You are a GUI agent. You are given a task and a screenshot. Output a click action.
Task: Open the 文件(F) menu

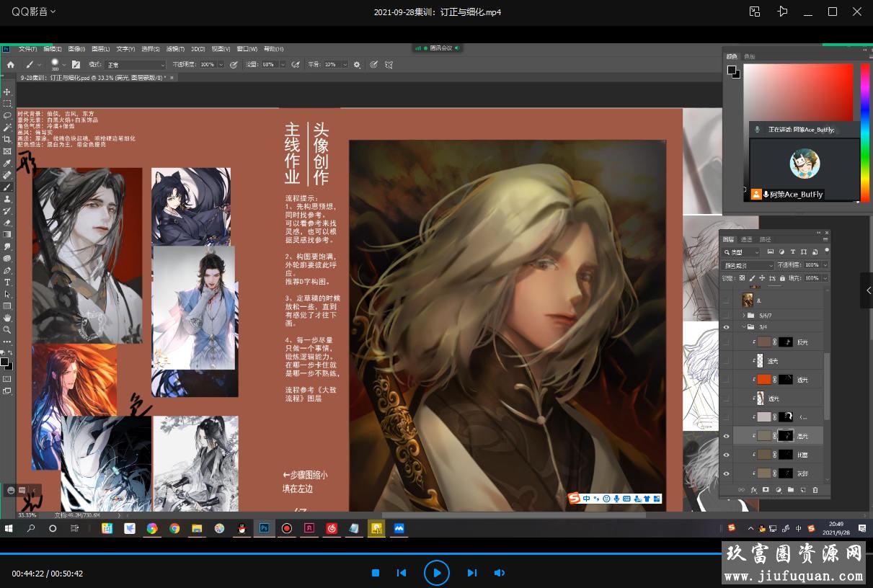click(x=27, y=49)
